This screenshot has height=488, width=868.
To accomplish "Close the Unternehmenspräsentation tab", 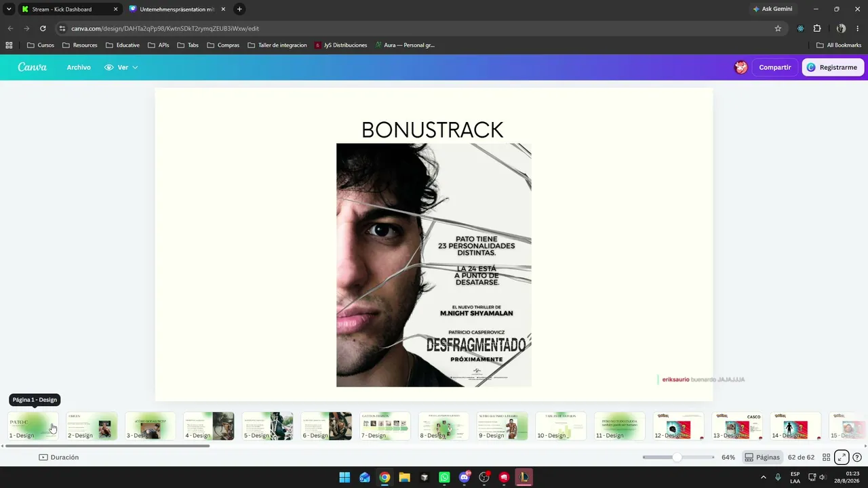I will [223, 9].
